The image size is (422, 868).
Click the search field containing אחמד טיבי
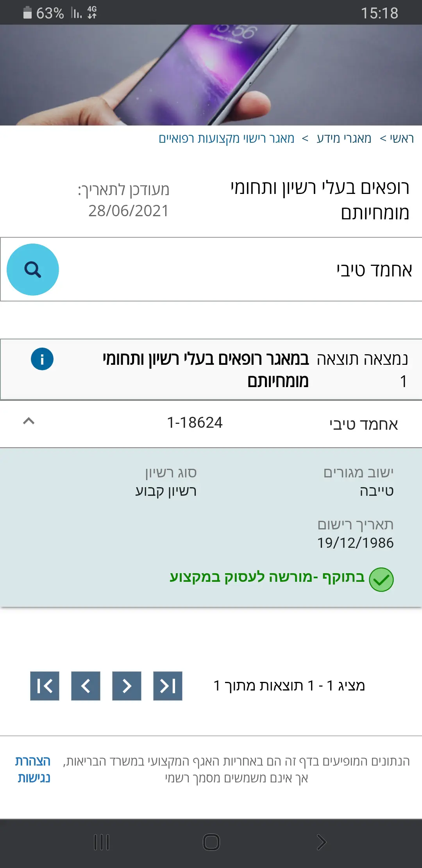234,269
